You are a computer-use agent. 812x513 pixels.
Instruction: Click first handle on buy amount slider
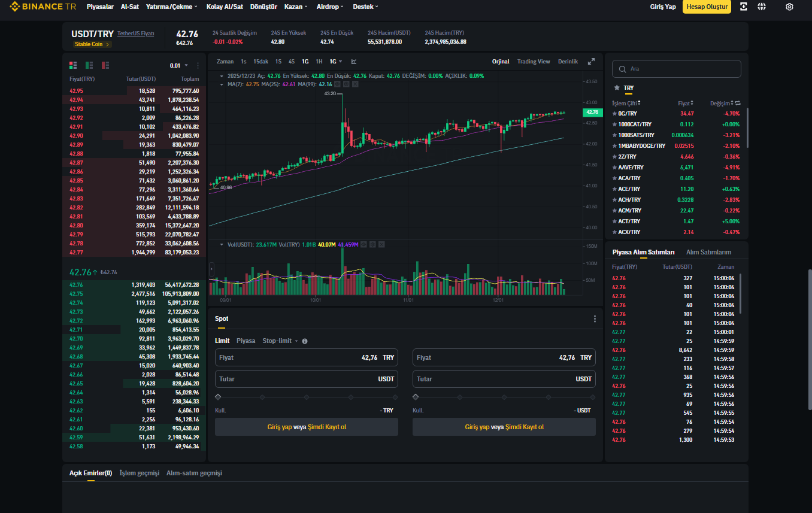[x=218, y=397]
